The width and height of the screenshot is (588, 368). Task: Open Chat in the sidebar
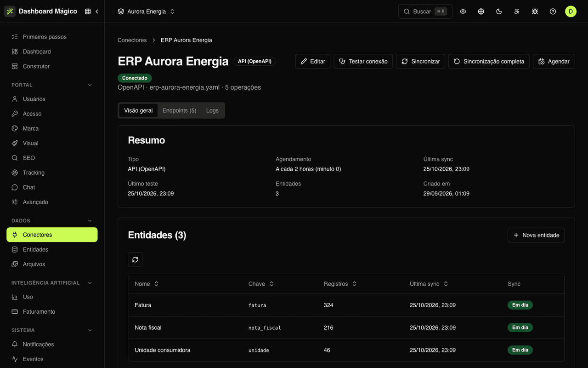coord(52,187)
